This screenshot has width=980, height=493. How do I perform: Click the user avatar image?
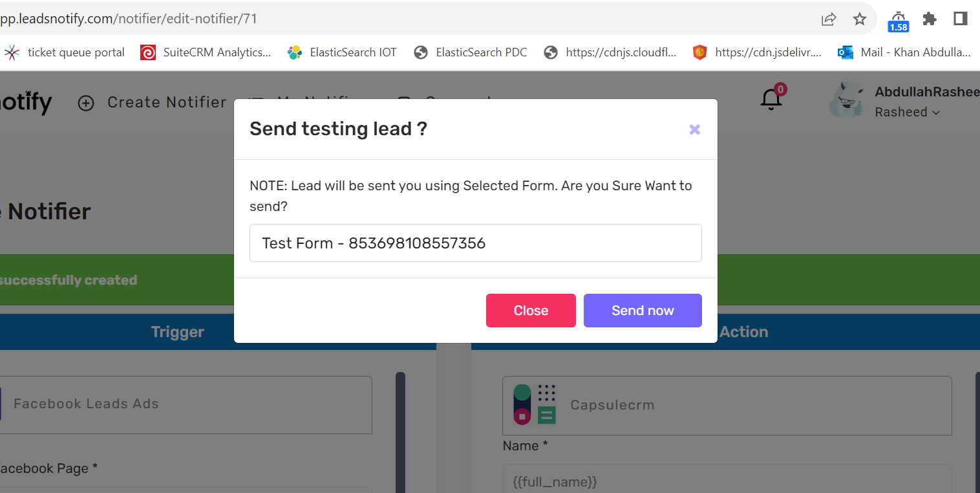(847, 100)
